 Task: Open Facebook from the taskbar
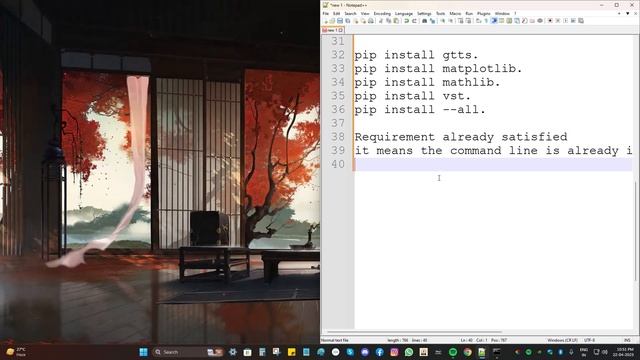point(379,352)
